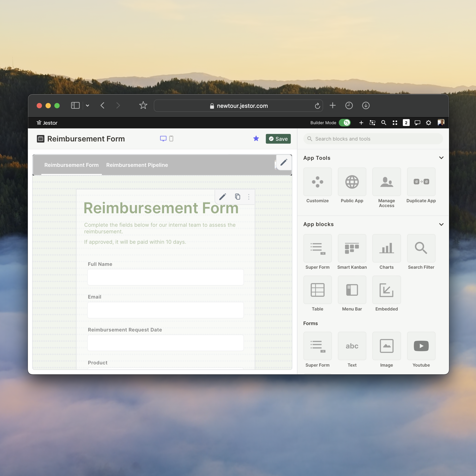Insert the Embedded block
The image size is (476, 476).
[386, 290]
